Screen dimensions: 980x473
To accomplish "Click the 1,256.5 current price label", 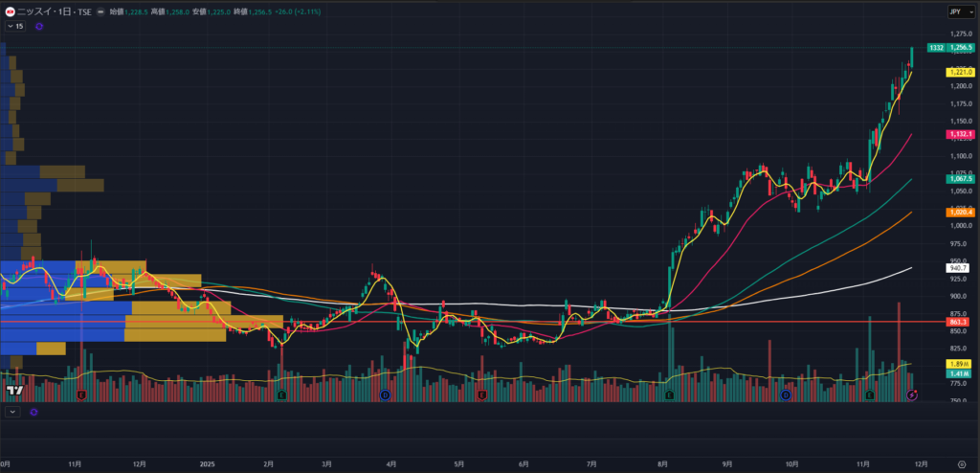I will [x=961, y=47].
